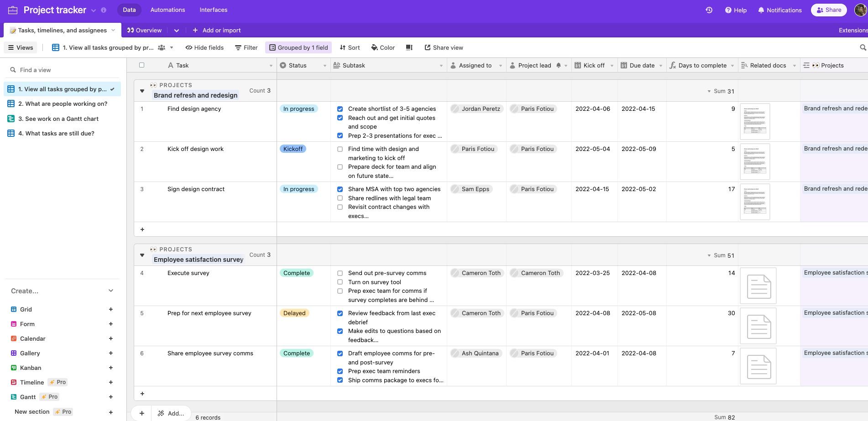Click the Color paint bucket icon
The width and height of the screenshot is (868, 421).
[x=375, y=47]
